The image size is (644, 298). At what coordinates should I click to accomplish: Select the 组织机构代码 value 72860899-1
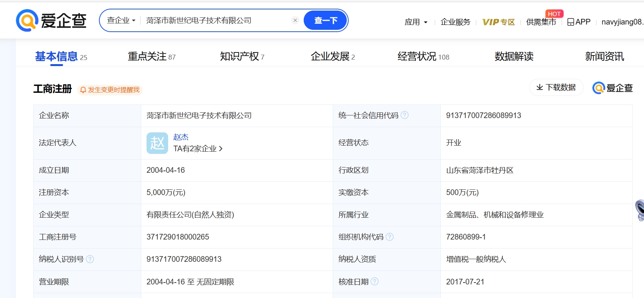tap(466, 237)
